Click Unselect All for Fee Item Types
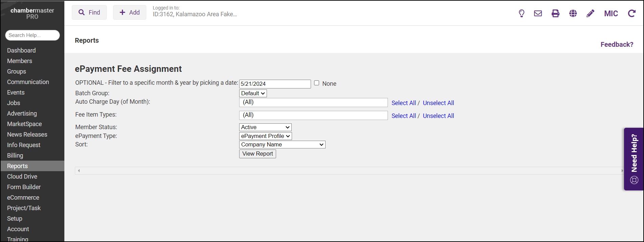This screenshot has height=242, width=644. [438, 116]
